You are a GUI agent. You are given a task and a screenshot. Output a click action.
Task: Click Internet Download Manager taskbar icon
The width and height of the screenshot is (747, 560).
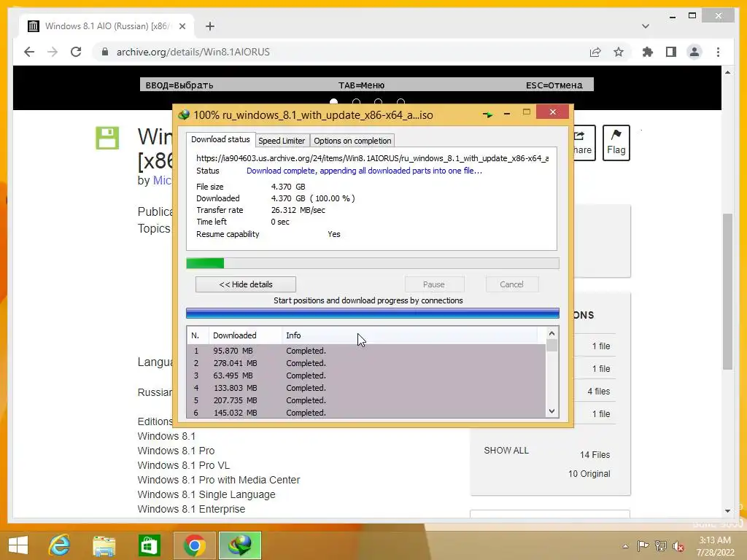click(x=239, y=545)
